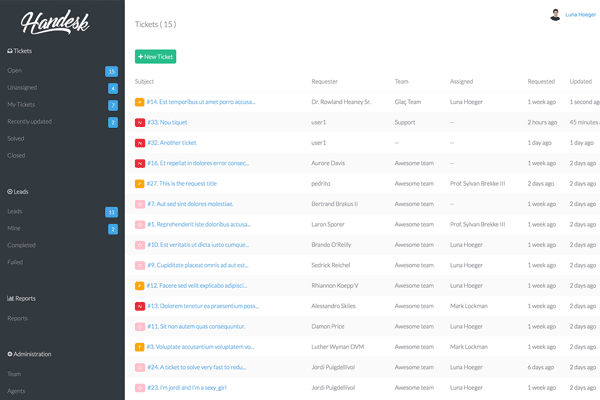Screen dimensions: 600x400
Task: Click the Tickets section header icon
Action: 10,51
